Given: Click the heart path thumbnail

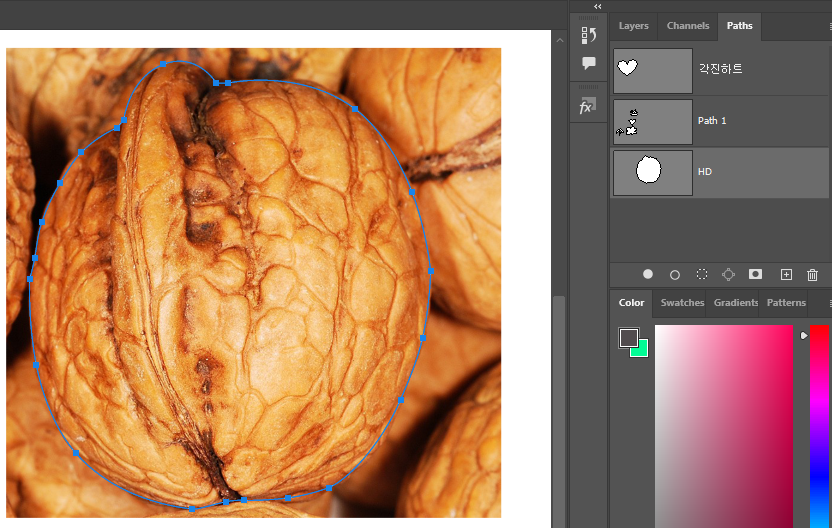Looking at the screenshot, I should [x=653, y=71].
